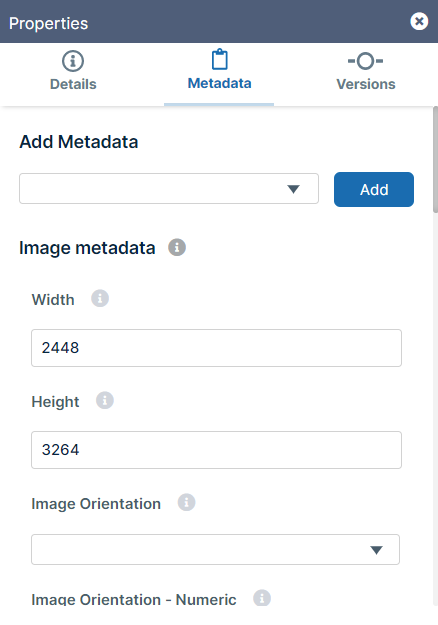438x625 pixels.
Task: Expand the Add Metadata dropdown arrow
Action: (293, 189)
